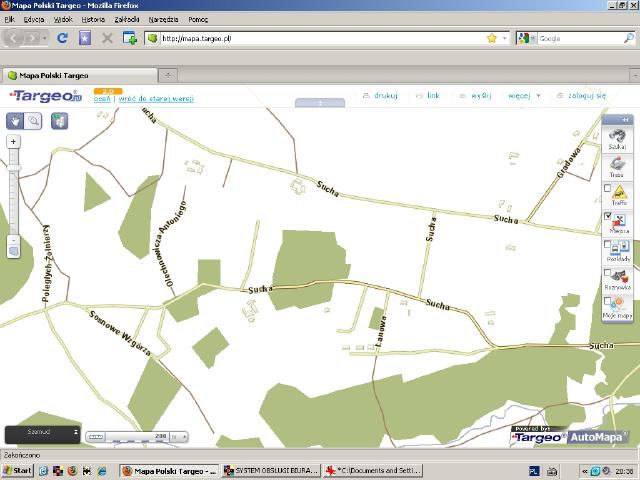Select the magnifier zoom tool
This screenshot has height=480, width=640.
tap(33, 120)
